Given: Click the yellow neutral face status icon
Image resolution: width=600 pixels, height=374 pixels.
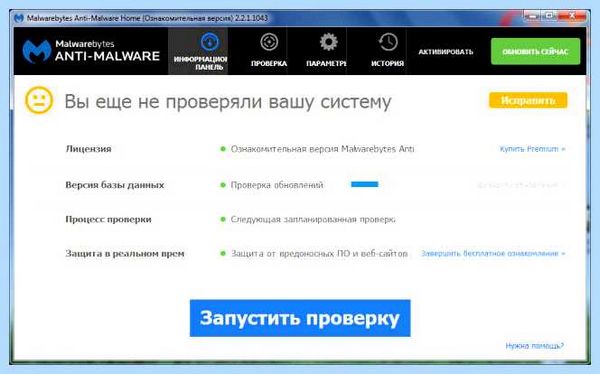Looking at the screenshot, I should tap(39, 100).
